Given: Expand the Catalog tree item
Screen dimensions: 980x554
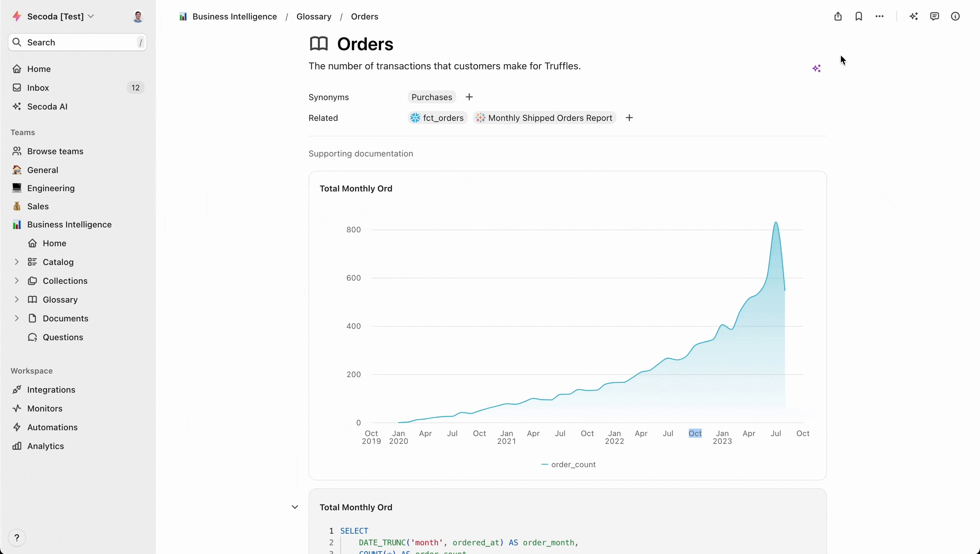Looking at the screenshot, I should [x=17, y=262].
